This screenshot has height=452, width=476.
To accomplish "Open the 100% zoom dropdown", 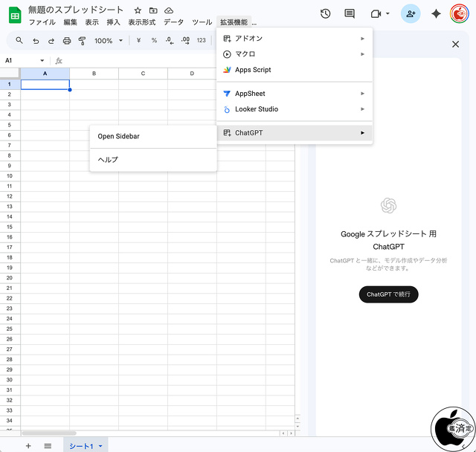I will tap(109, 41).
